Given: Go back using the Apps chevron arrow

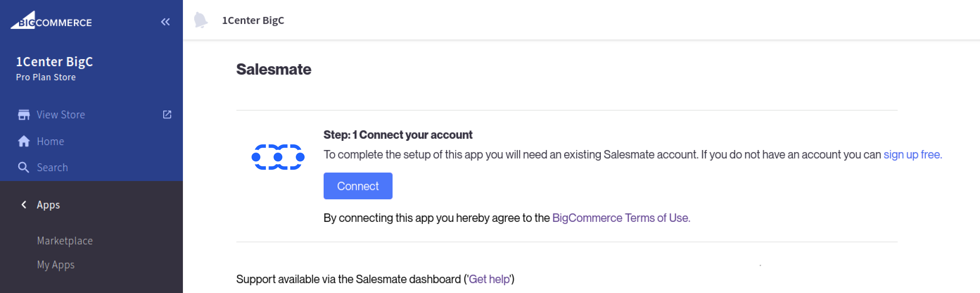Looking at the screenshot, I should pos(24,205).
